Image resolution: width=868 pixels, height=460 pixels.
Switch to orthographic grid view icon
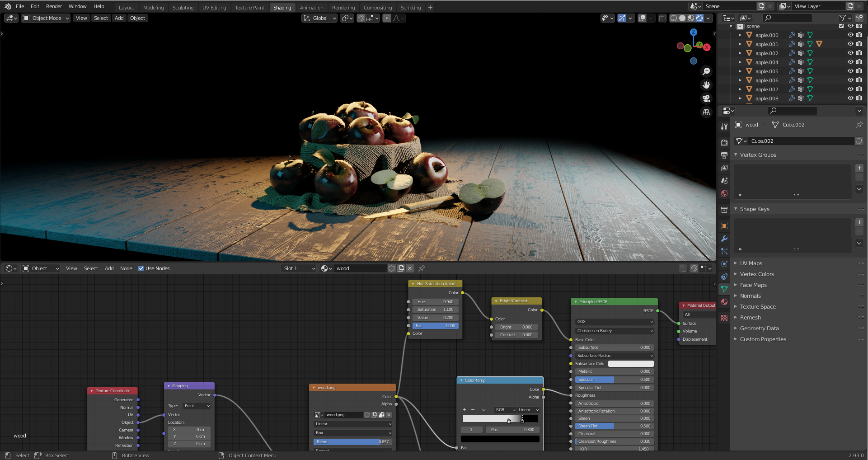706,112
